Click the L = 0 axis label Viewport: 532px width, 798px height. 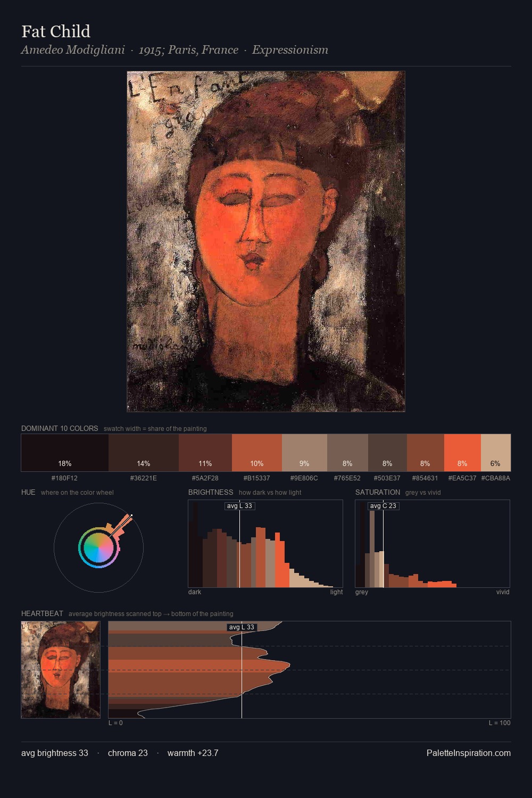click(115, 723)
